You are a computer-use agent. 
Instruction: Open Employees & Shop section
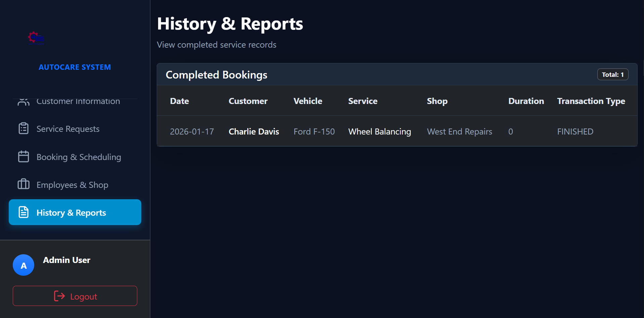(x=75, y=185)
